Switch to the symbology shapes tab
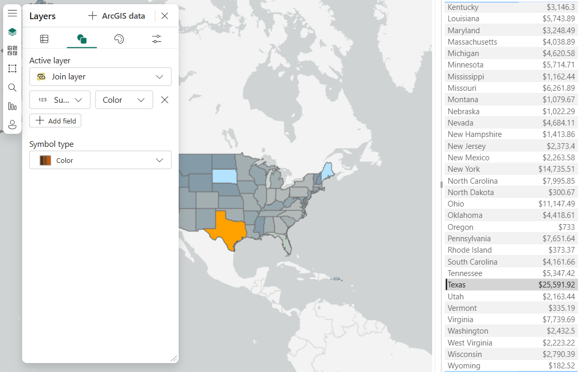Image resolution: width=588 pixels, height=372 pixels. (x=82, y=38)
